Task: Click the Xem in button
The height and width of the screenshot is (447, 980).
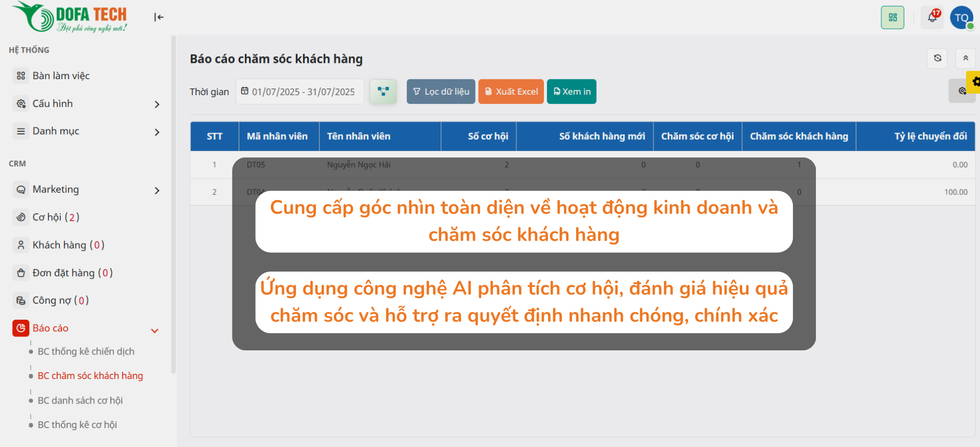Action: [x=572, y=92]
